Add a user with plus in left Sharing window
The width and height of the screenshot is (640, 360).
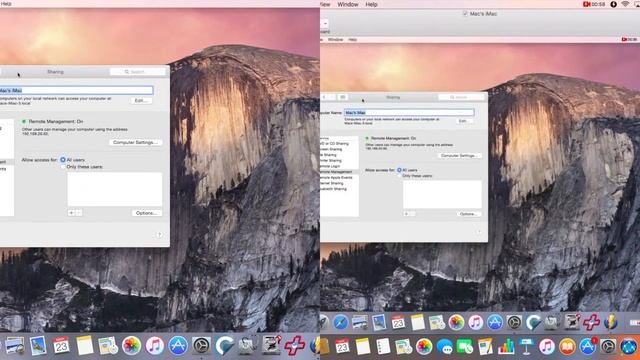(71, 213)
